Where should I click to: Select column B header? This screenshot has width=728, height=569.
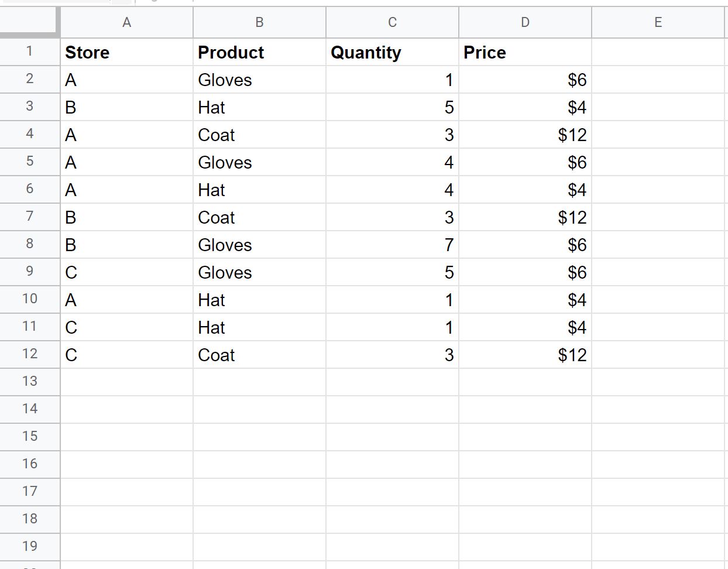259,23
